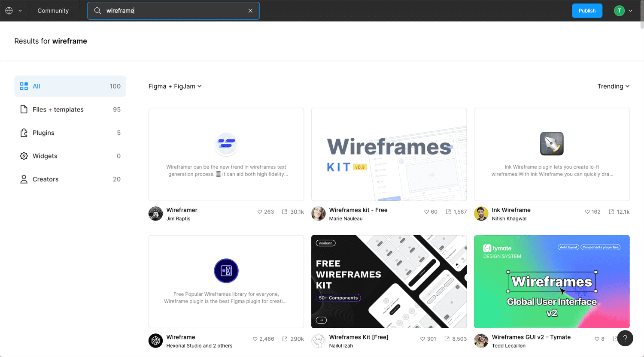644x357 pixels.
Task: Click Hexorial Studio avatar icon
Action: 155,341
